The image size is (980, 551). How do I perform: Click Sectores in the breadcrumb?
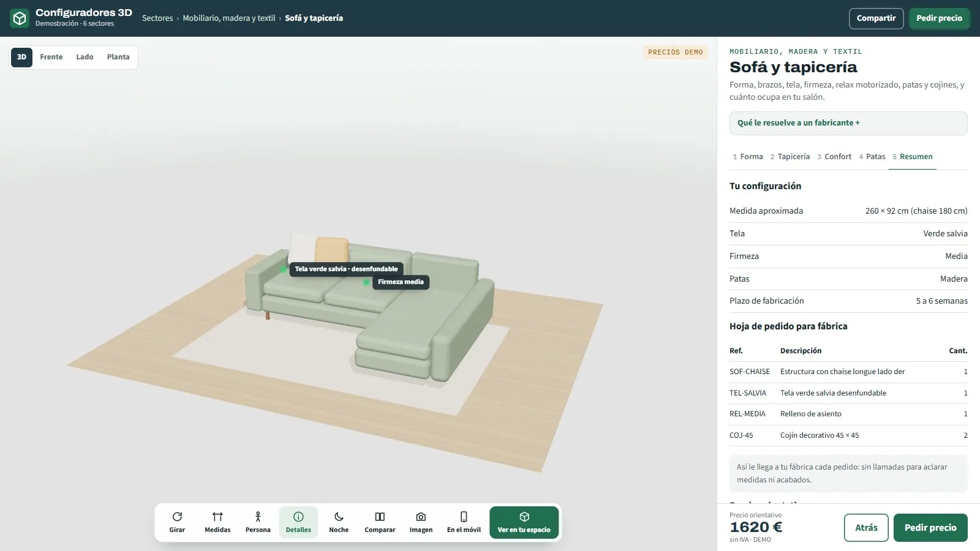[x=157, y=18]
